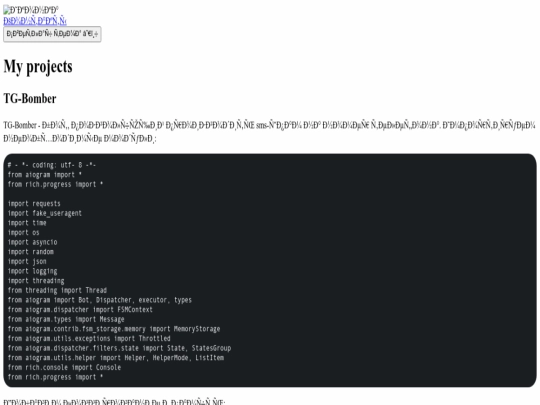Screen dimensions: 540x405
Task: Click the Throttled exception import line
Action: [x=89, y=339]
